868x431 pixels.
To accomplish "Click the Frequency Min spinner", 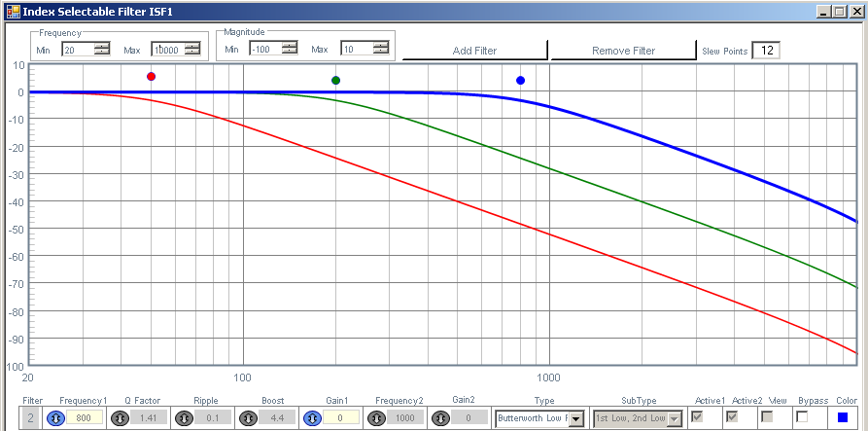I will tap(102, 50).
